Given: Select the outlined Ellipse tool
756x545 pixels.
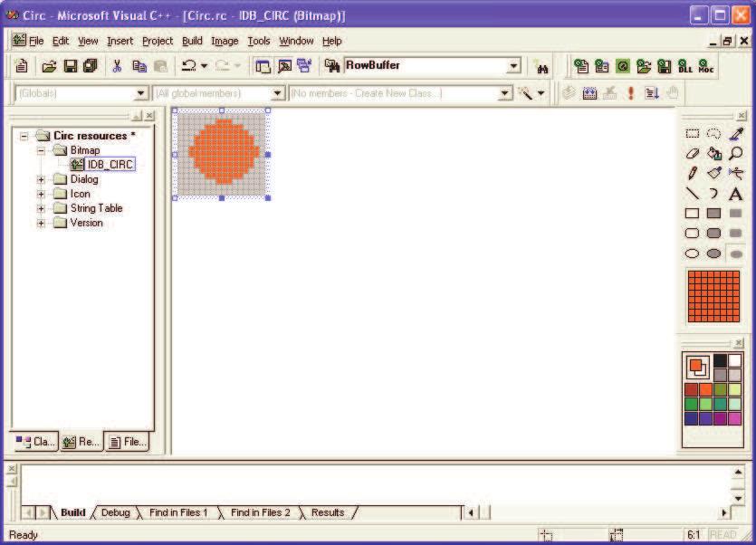Looking at the screenshot, I should click(693, 253).
